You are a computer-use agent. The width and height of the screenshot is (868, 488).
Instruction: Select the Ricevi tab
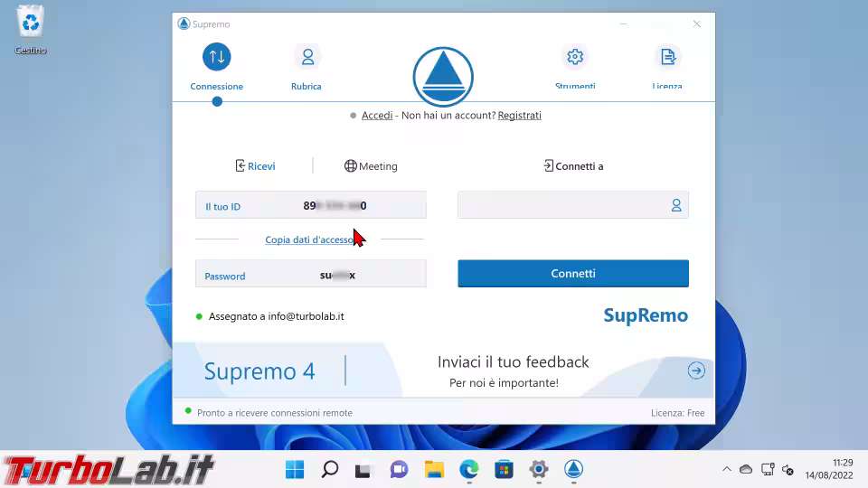255,166
